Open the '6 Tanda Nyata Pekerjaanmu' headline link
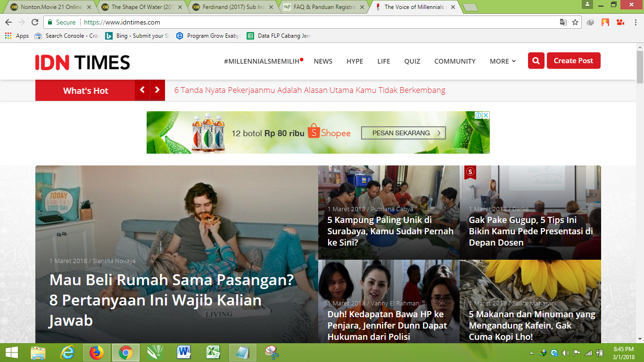This screenshot has width=644, height=362. 309,90
